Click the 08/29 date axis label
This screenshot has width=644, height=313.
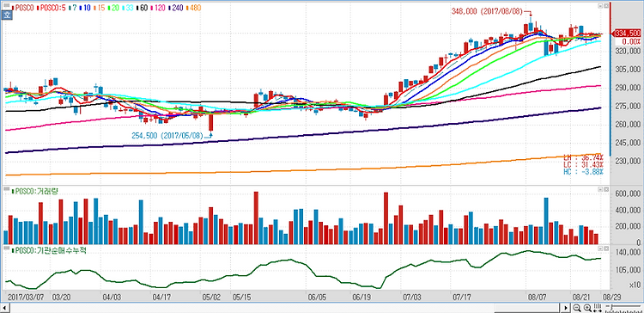pos(611,297)
